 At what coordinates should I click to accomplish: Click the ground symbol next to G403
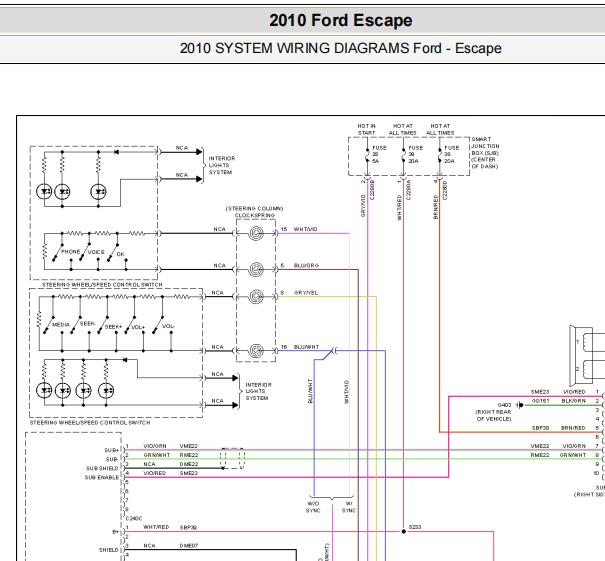click(519, 405)
